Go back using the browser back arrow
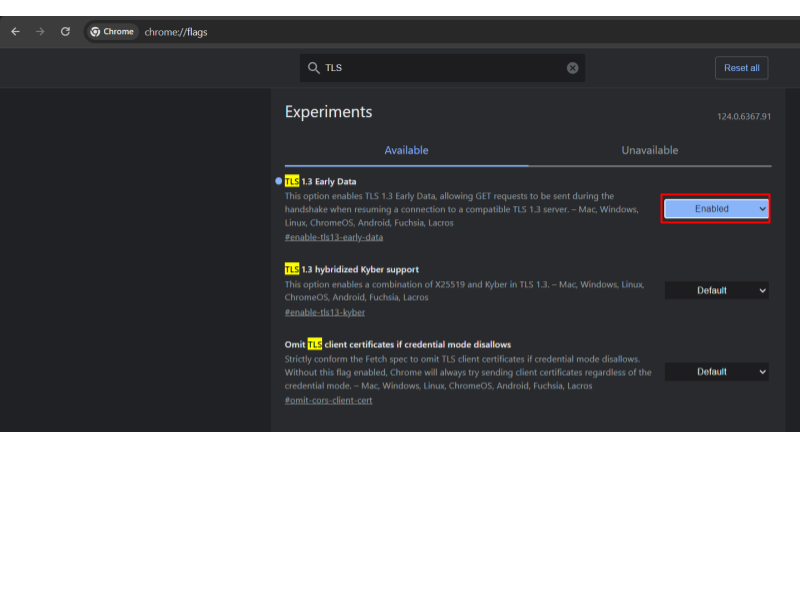Viewport: 800px width, 600px height. click(x=15, y=31)
